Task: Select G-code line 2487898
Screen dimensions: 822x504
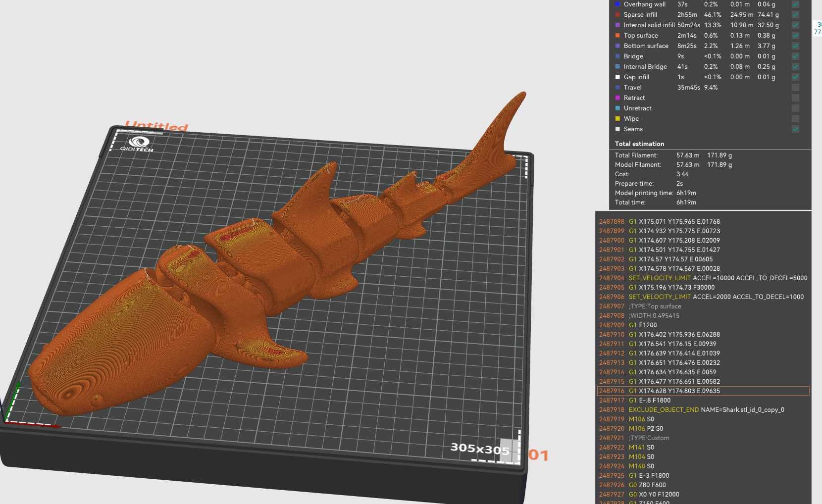Action: 703,222
